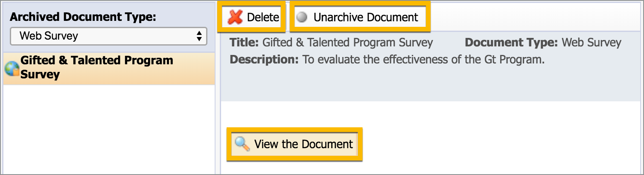Click the red X Delete icon
The image size is (644, 175).
tap(235, 17)
